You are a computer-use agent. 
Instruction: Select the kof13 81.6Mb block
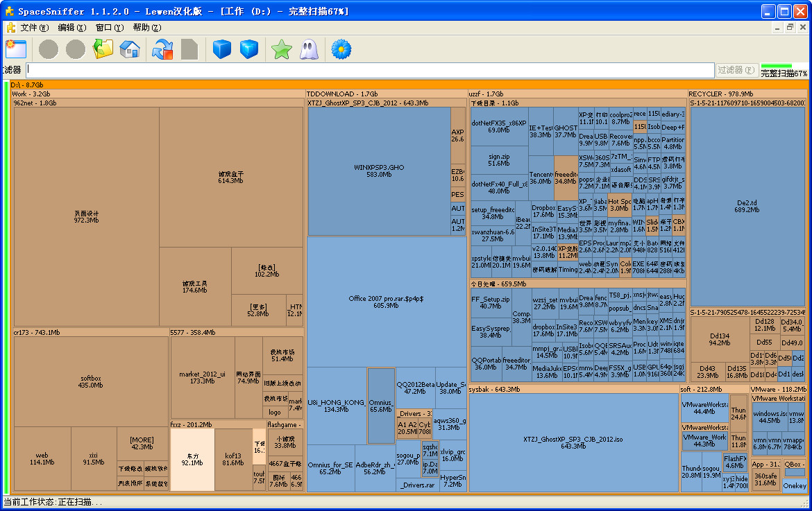(233, 460)
